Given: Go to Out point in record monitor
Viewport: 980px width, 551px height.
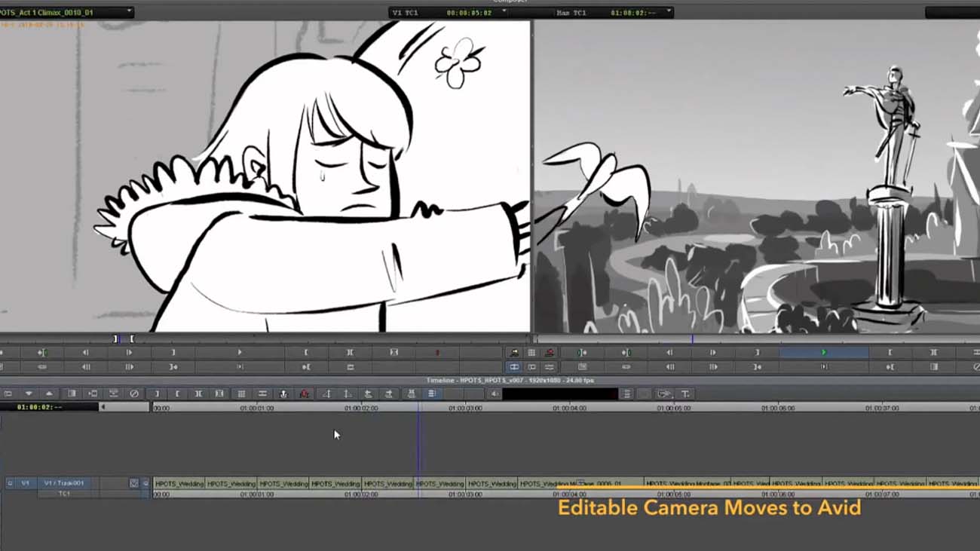Looking at the screenshot, I should pyautogui.click(x=757, y=367).
